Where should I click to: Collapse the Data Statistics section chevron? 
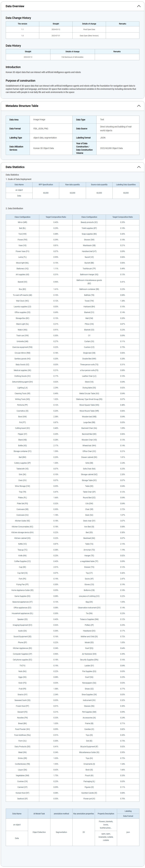click(139, 167)
